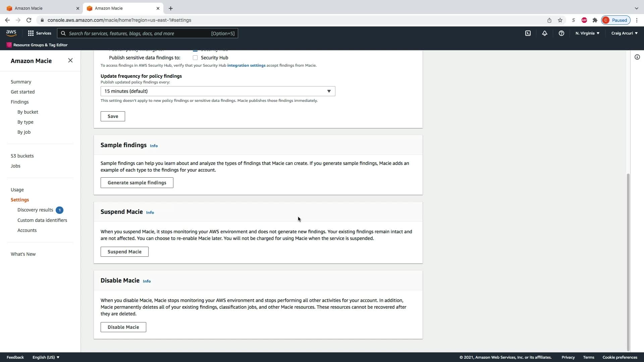Open the integration settings link
Image resolution: width=644 pixels, height=362 pixels.
[246, 65]
